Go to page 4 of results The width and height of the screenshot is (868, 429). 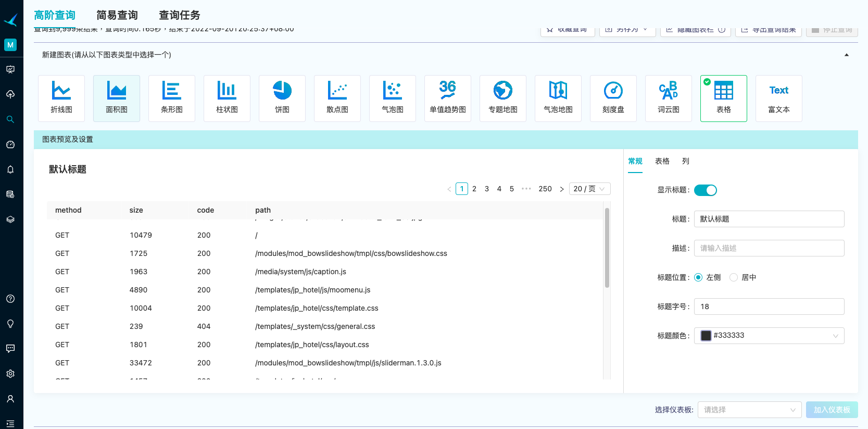point(499,189)
